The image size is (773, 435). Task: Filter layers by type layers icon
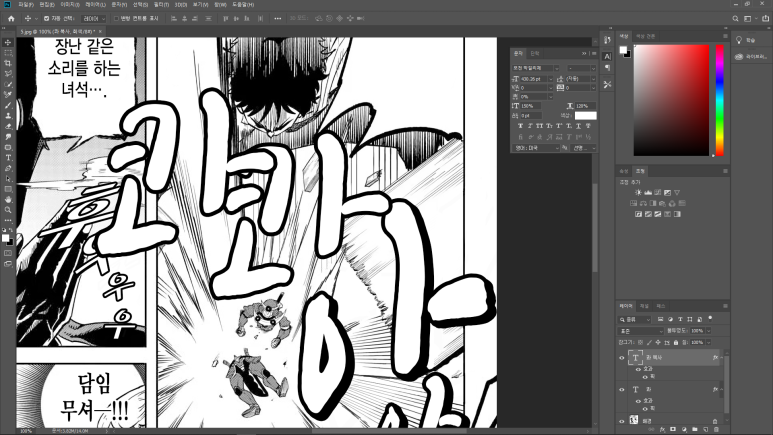coord(680,320)
